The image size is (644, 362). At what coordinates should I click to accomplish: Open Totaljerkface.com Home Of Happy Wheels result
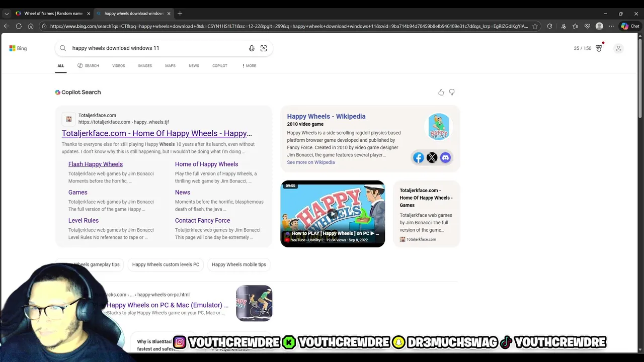pyautogui.click(x=157, y=133)
